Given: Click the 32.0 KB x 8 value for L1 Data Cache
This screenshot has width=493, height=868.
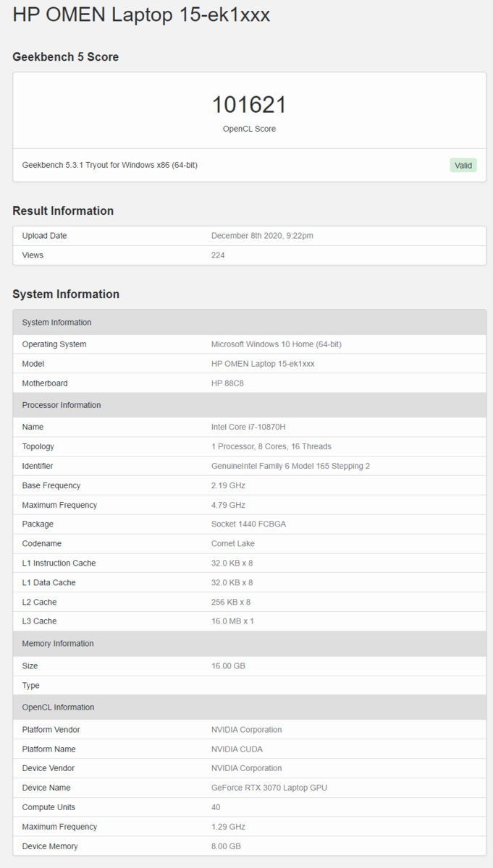Looking at the screenshot, I should [x=232, y=582].
